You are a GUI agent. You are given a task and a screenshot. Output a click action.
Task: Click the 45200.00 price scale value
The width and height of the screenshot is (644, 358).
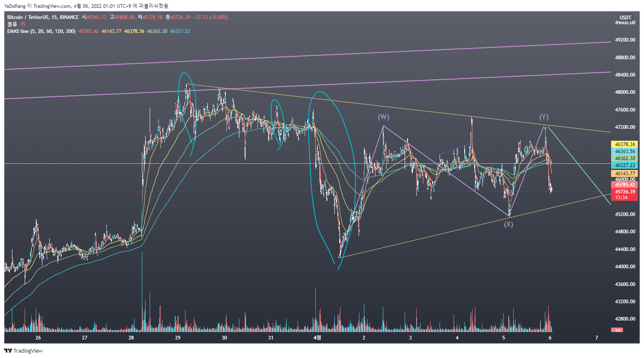click(625, 214)
